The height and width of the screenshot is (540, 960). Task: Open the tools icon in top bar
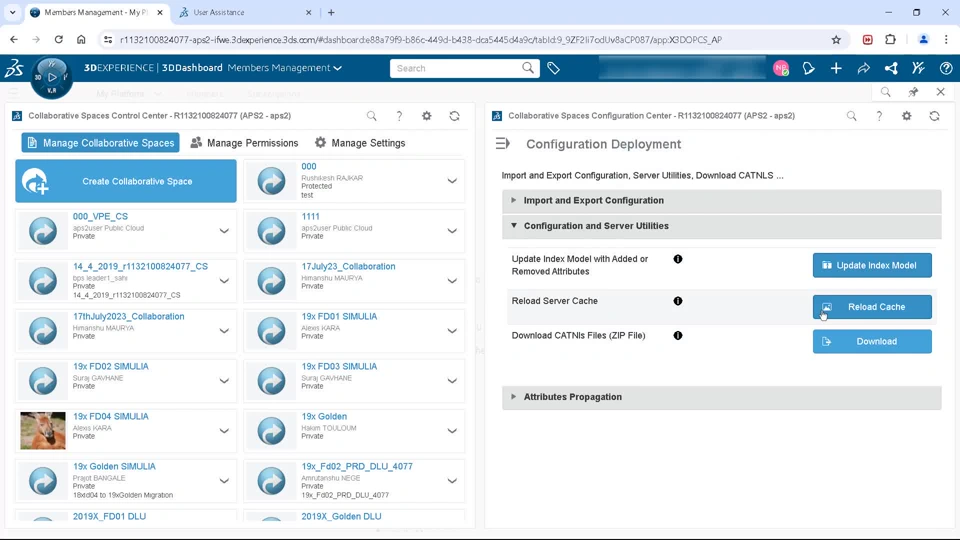click(918, 69)
